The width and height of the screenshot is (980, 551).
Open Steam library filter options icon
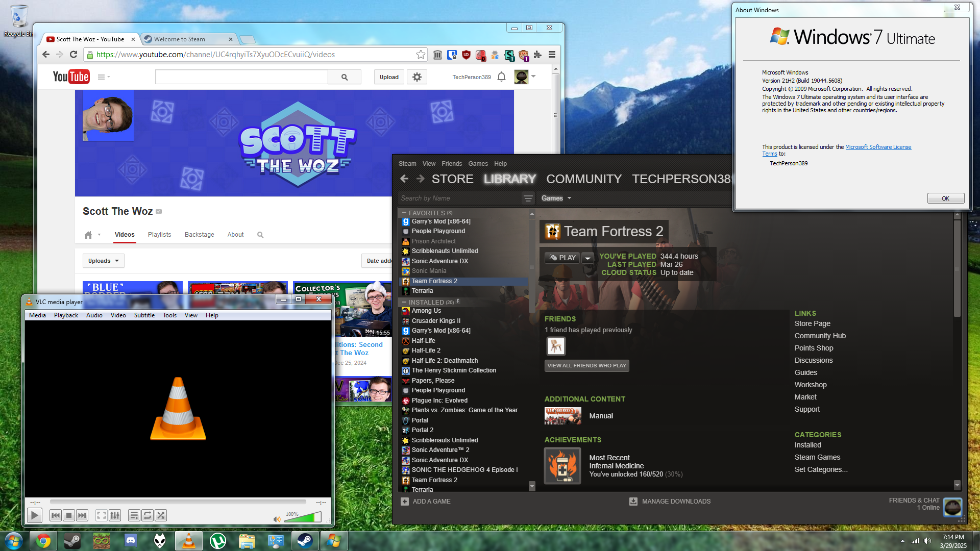click(x=528, y=198)
